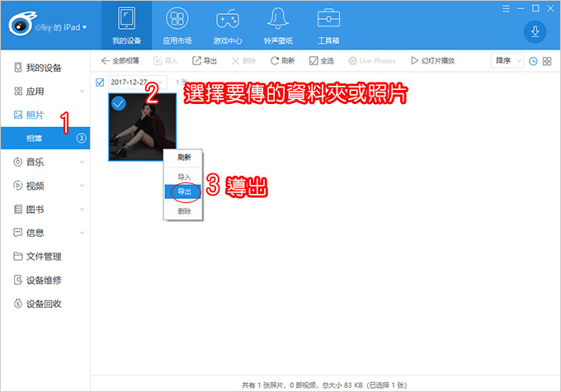The width and height of the screenshot is (561, 392).
Task: Select 我的设备 in sidebar
Action: click(44, 68)
